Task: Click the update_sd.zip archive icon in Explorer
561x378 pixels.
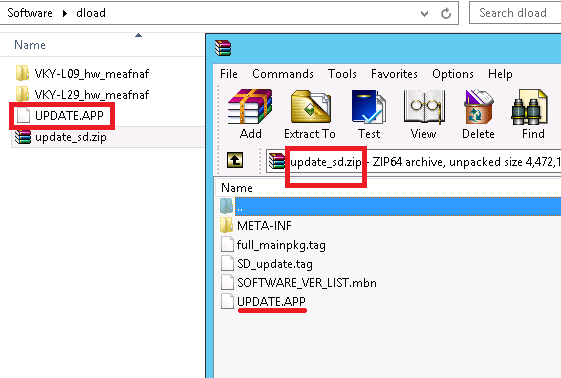Action: 23,137
